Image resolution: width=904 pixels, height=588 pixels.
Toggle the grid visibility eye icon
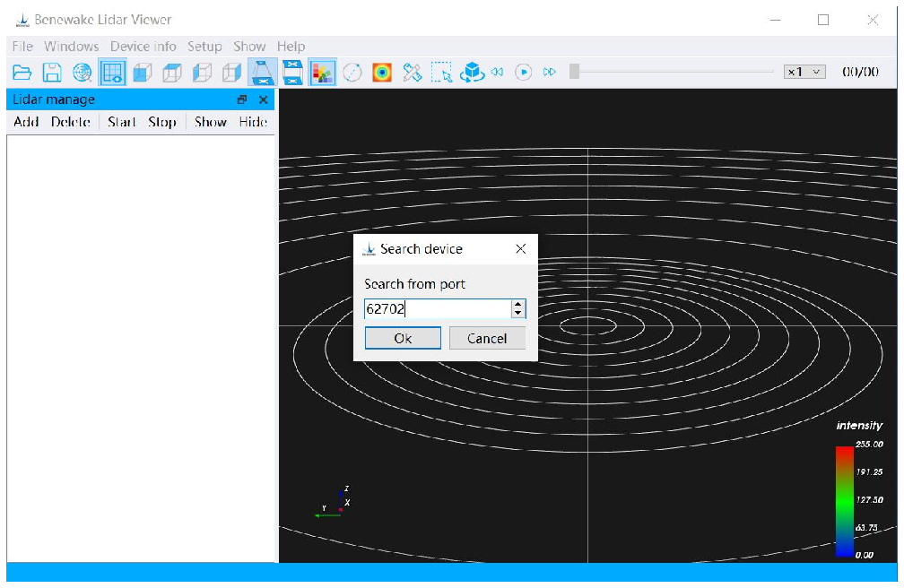click(112, 73)
